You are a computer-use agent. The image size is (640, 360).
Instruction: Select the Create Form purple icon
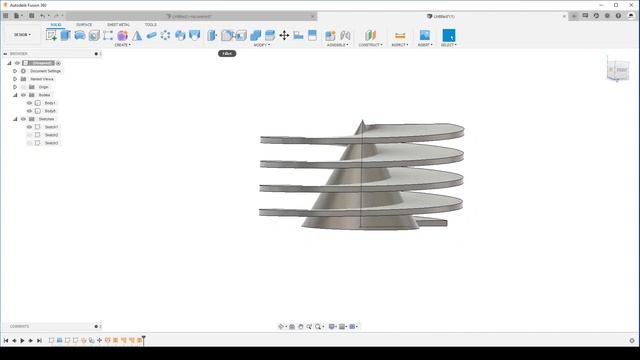point(122,36)
